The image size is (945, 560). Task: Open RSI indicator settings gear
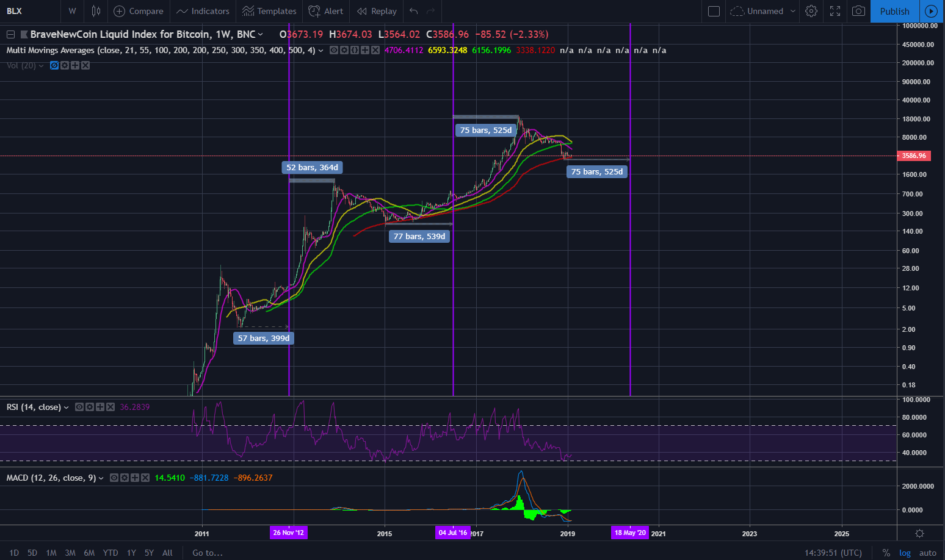[90, 407]
